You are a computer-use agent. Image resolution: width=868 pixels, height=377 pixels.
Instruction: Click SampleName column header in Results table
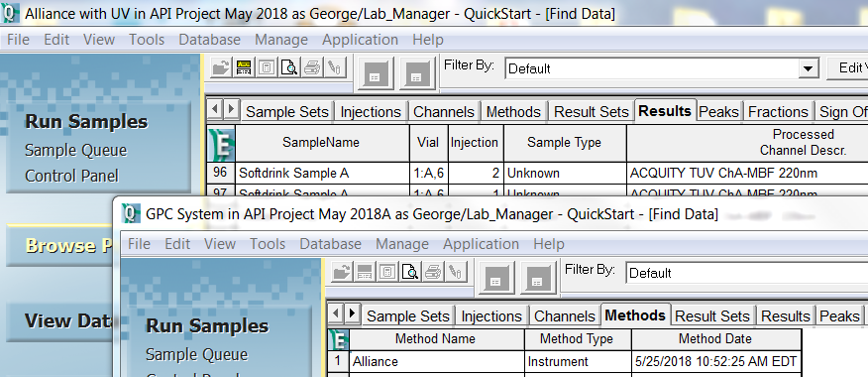pyautogui.click(x=322, y=143)
